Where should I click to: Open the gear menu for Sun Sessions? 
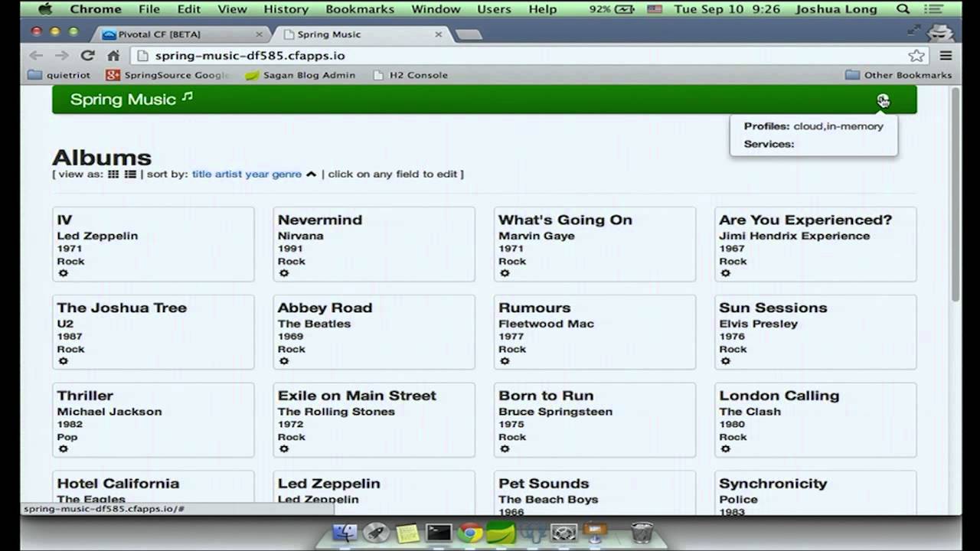point(725,361)
